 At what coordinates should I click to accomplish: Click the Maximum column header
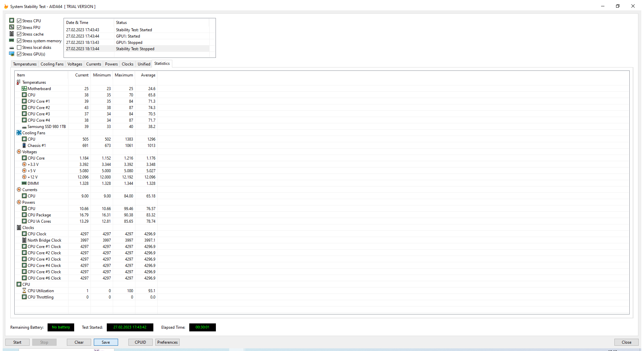pos(124,75)
